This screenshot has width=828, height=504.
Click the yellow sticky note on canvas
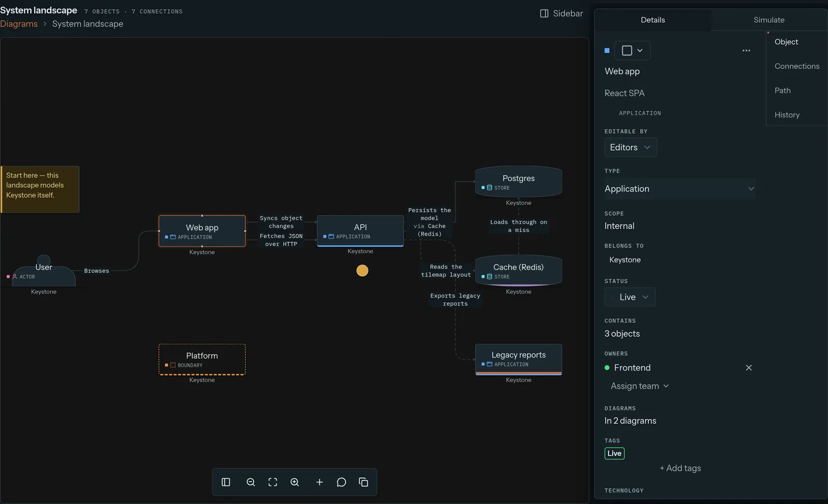pyautogui.click(x=40, y=189)
